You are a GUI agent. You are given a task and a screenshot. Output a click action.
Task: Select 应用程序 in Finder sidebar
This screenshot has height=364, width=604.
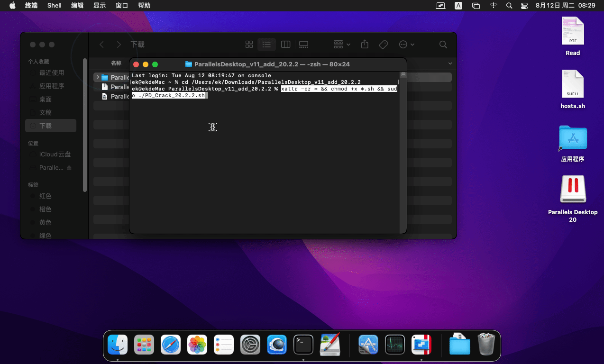[x=52, y=86]
